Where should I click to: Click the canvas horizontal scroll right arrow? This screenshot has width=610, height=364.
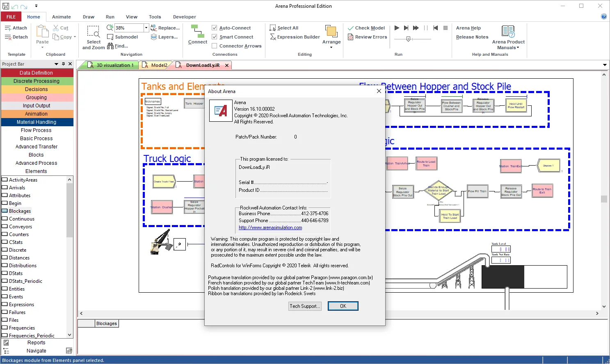[x=597, y=313]
